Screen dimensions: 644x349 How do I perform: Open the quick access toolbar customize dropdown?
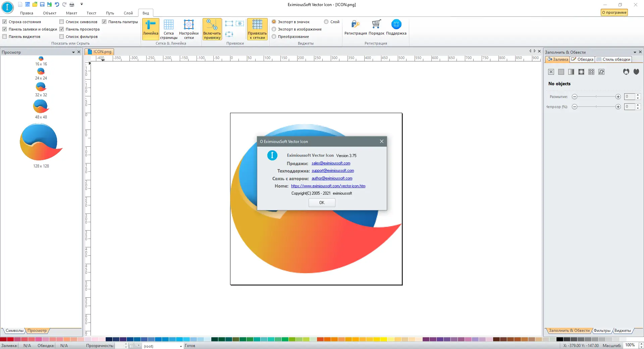(x=82, y=4)
